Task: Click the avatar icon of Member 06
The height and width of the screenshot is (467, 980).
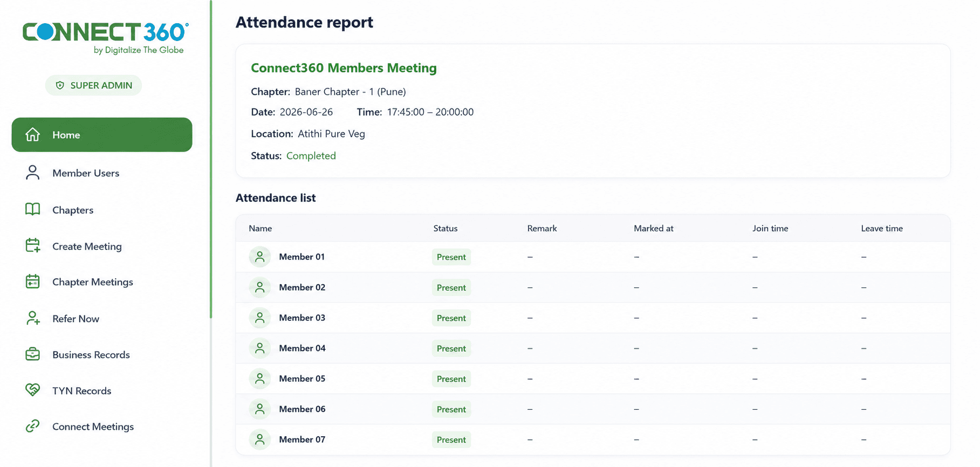Action: tap(260, 409)
